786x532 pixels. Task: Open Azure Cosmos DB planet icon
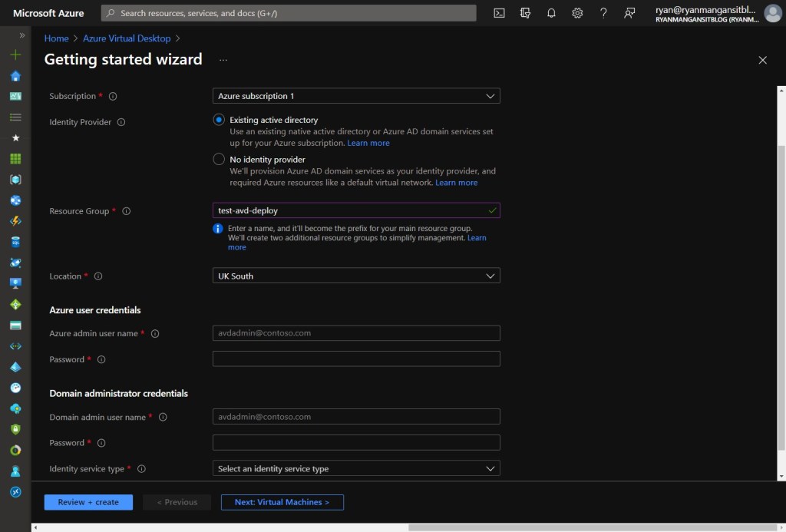15,263
